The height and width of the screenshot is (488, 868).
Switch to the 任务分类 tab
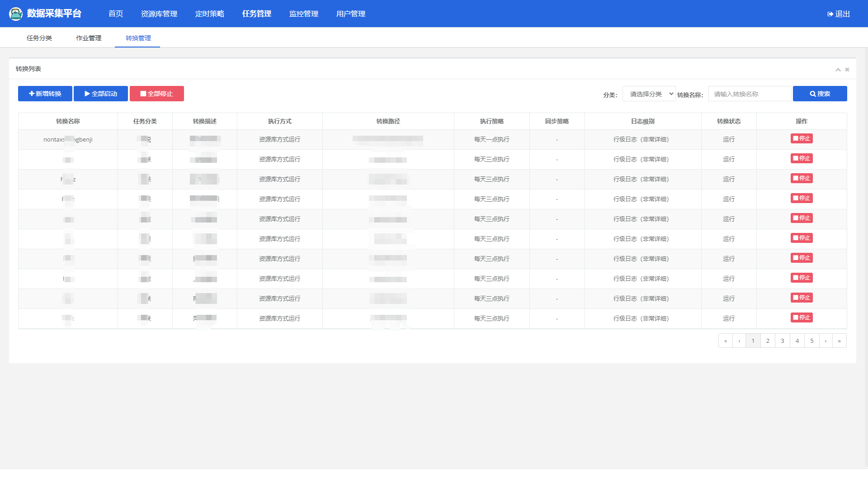click(x=39, y=38)
